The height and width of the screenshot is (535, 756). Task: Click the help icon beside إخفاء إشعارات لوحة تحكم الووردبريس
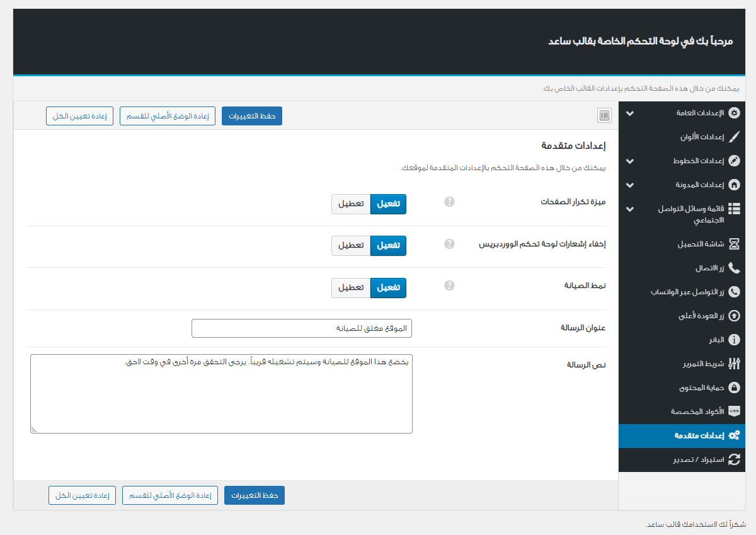(x=449, y=244)
